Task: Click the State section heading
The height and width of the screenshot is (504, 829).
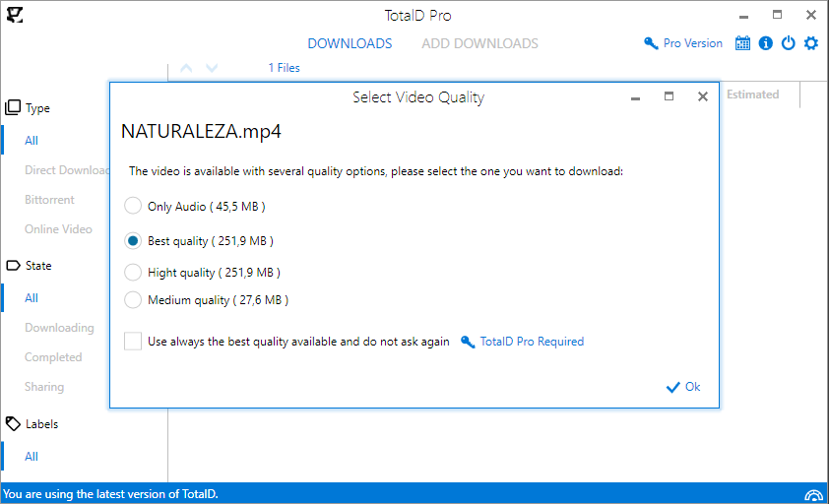Action: coord(38,266)
